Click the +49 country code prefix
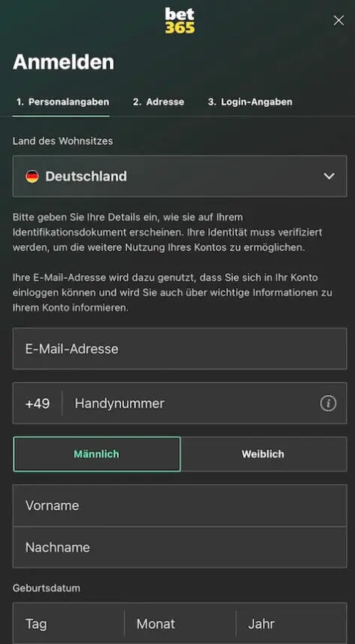The image size is (355, 644). coord(38,404)
